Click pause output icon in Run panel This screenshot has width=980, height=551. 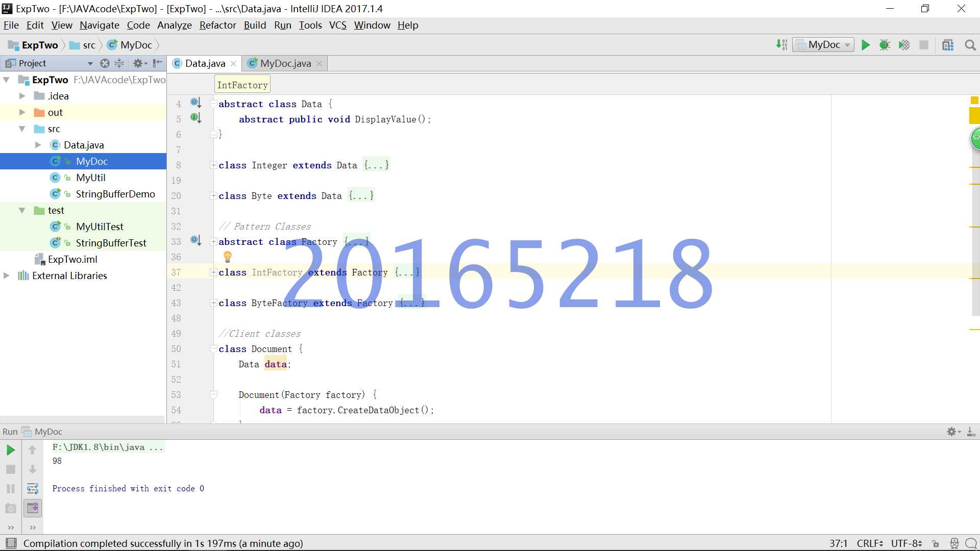click(10, 489)
